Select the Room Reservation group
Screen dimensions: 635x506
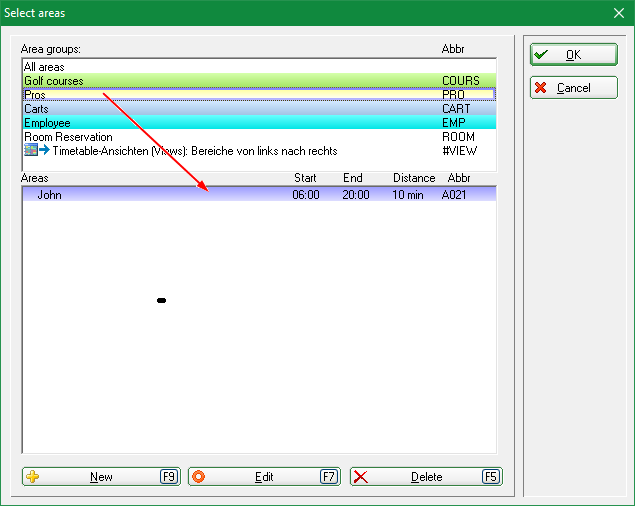[68, 137]
